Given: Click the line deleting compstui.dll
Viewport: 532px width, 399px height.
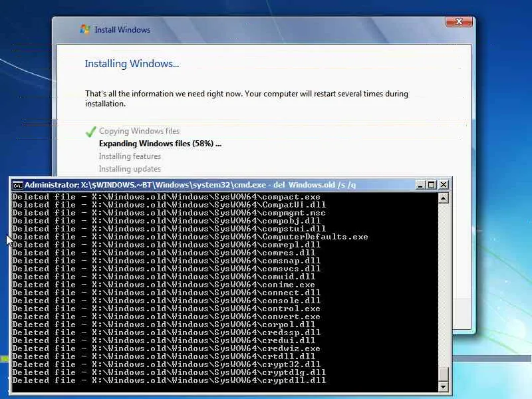Looking at the screenshot, I should point(169,229).
